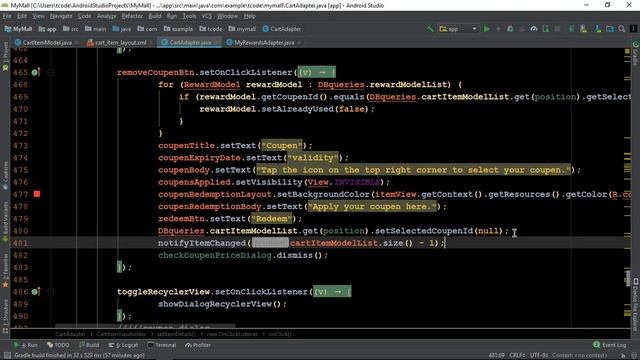Open the Tools menu
The width and height of the screenshot is (640, 360).
pos(189,16)
